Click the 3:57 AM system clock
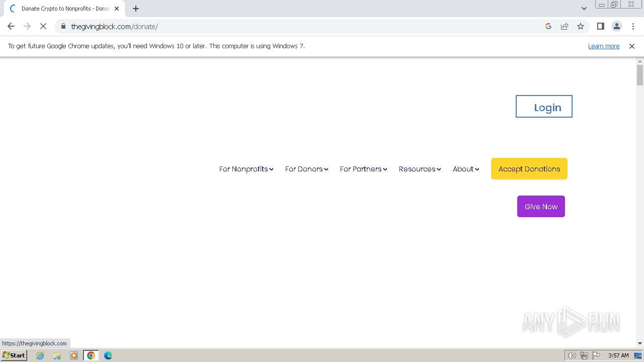 (618, 355)
